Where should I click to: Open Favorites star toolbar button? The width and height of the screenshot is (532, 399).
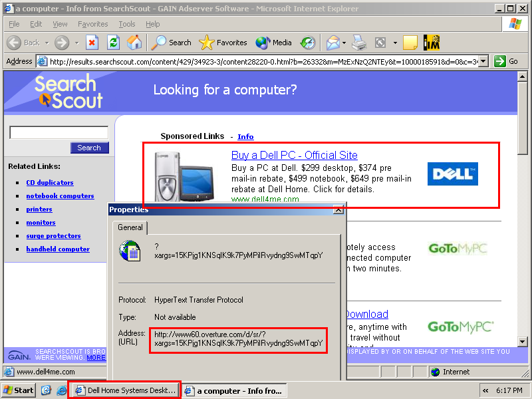tap(223, 43)
